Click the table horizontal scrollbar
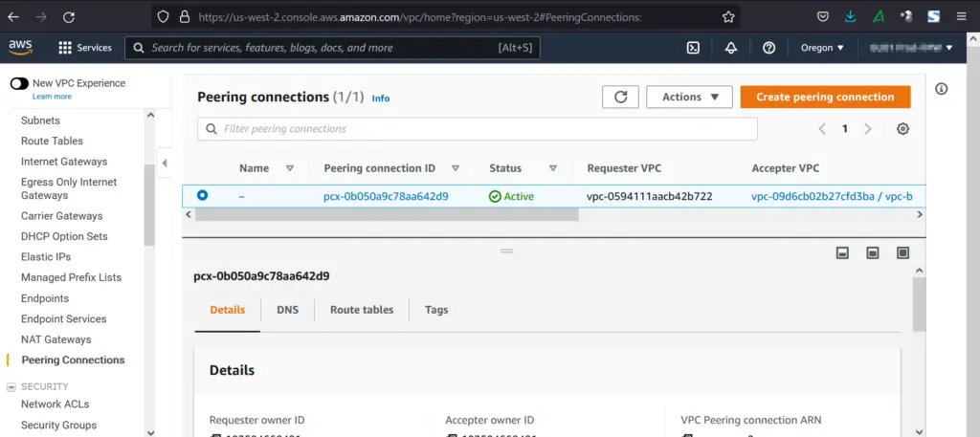 (387, 214)
